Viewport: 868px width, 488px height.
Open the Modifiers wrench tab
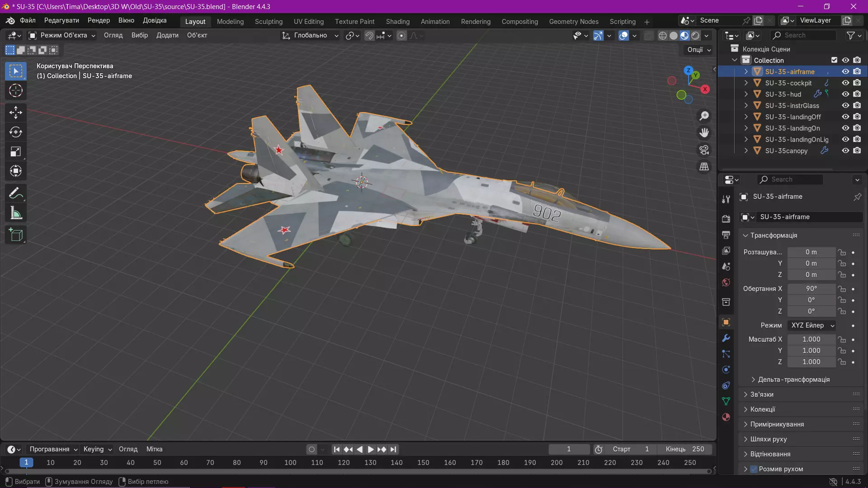[726, 338]
